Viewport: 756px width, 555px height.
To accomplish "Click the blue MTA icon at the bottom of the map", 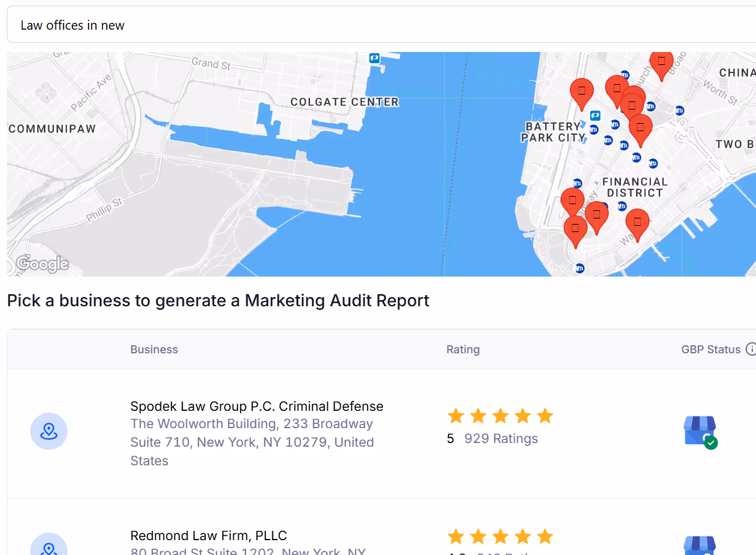I will [580, 268].
